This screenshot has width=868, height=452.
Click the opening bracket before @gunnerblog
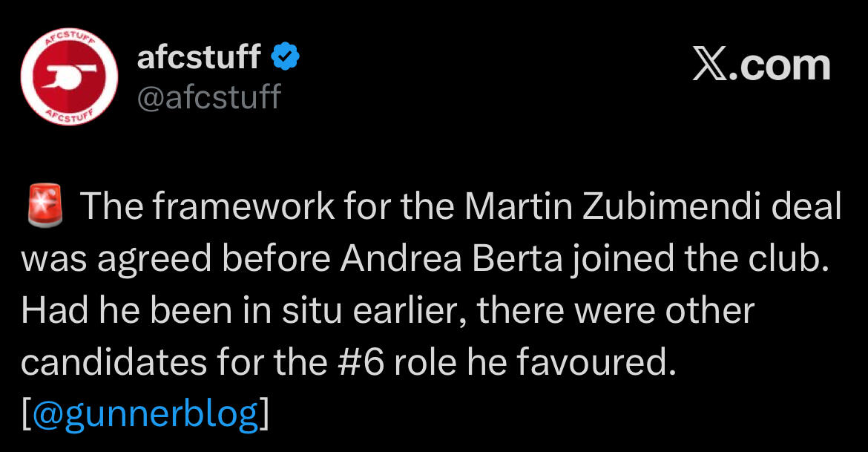point(27,414)
